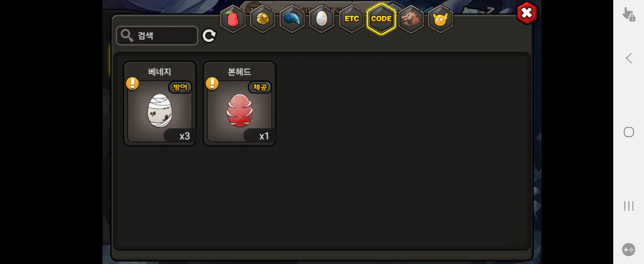
Task: Tap the Android back arrow
Action: [629, 58]
